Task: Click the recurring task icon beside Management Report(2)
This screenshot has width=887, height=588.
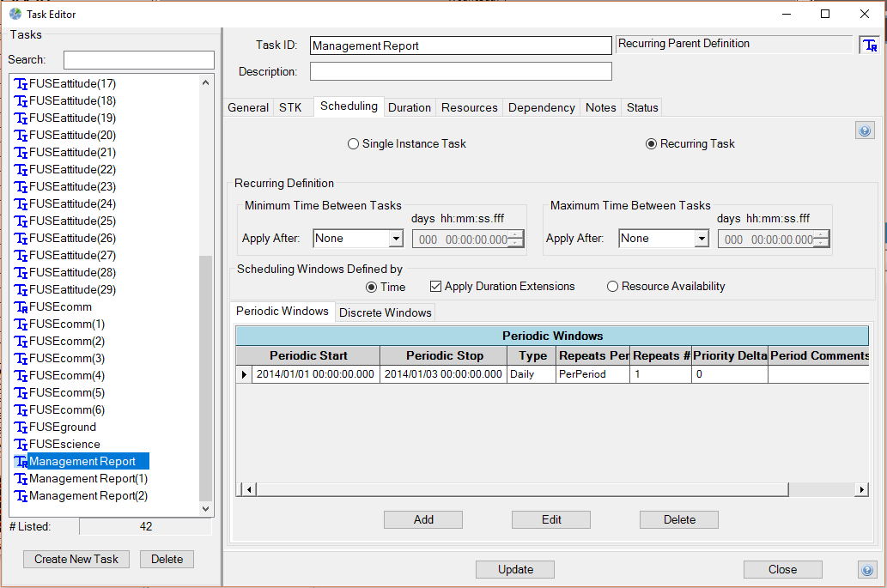Action: pyautogui.click(x=19, y=495)
